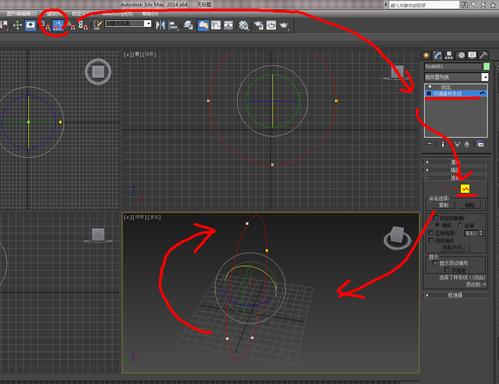Collapse the selection rollout header
Image resolution: width=499 pixels, height=384 pixels.
click(x=455, y=178)
